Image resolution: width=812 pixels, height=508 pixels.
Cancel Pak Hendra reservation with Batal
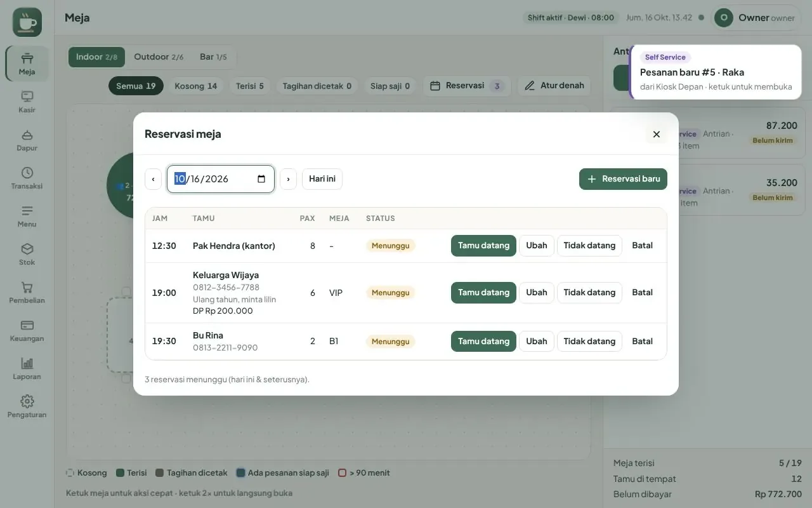[x=642, y=246]
